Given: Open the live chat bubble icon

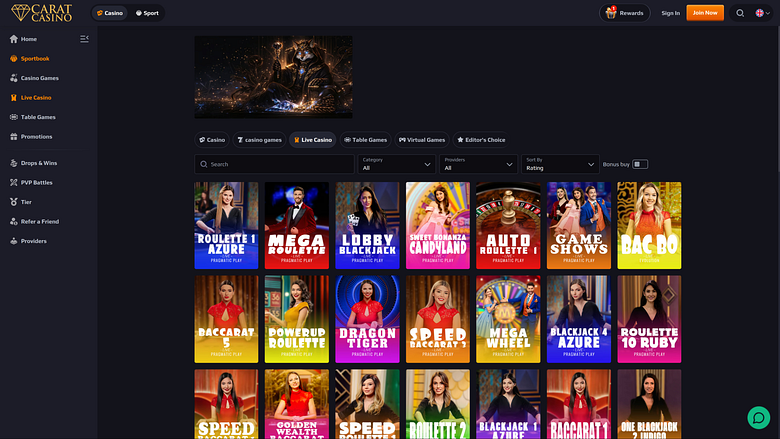Looking at the screenshot, I should point(759,418).
